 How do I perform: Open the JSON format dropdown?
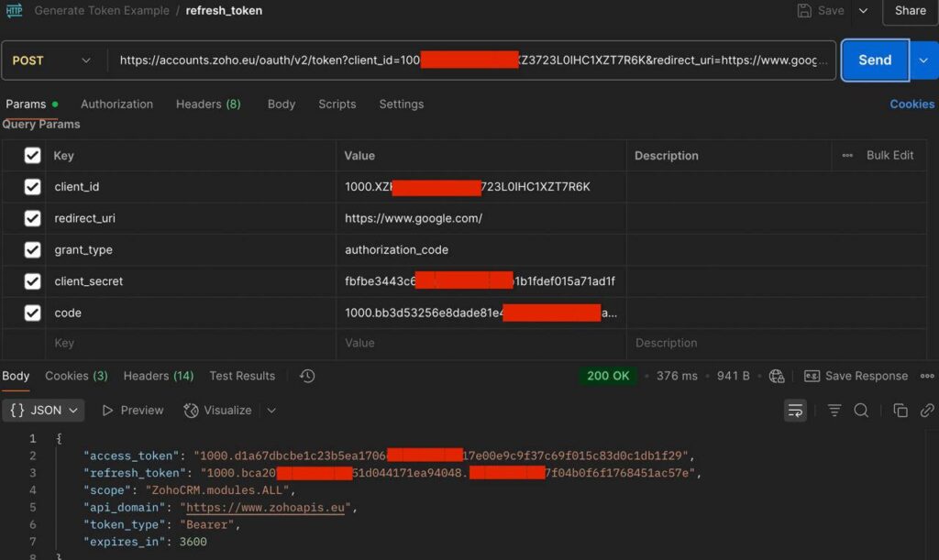click(44, 411)
